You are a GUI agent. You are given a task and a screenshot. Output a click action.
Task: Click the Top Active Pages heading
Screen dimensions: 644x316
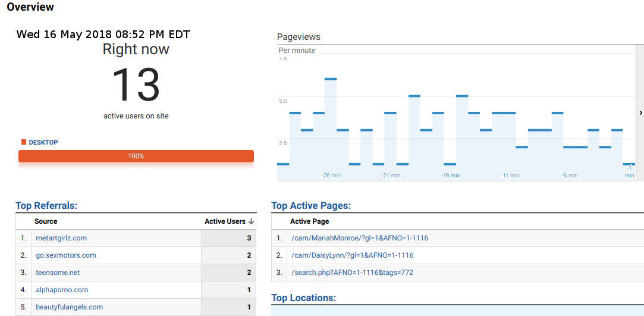click(312, 205)
